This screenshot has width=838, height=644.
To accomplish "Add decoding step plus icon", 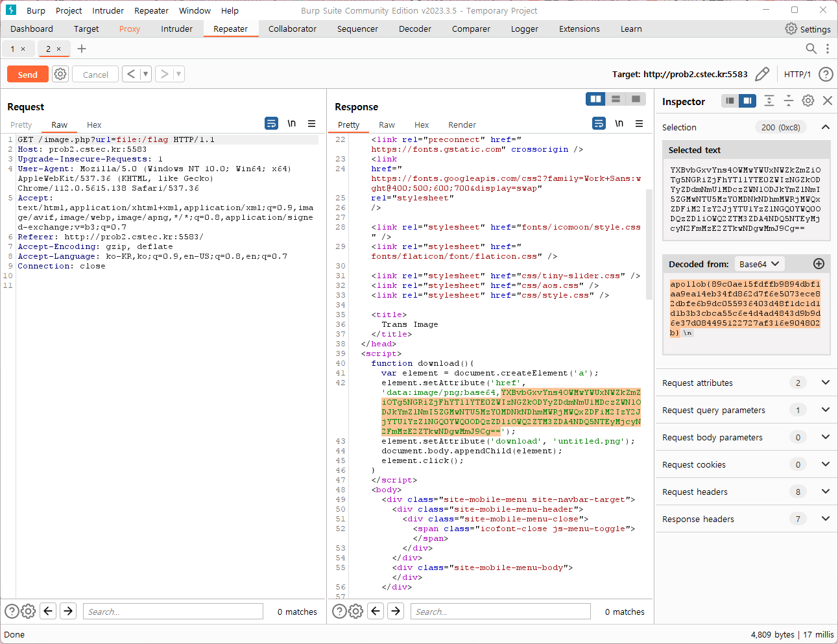I will pos(819,263).
